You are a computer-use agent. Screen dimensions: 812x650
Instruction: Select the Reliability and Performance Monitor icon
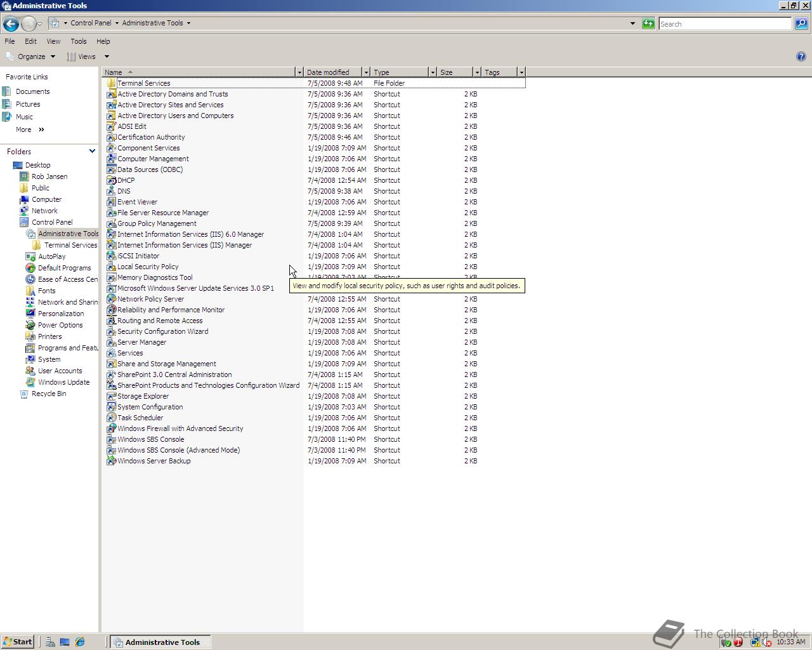[111, 310]
